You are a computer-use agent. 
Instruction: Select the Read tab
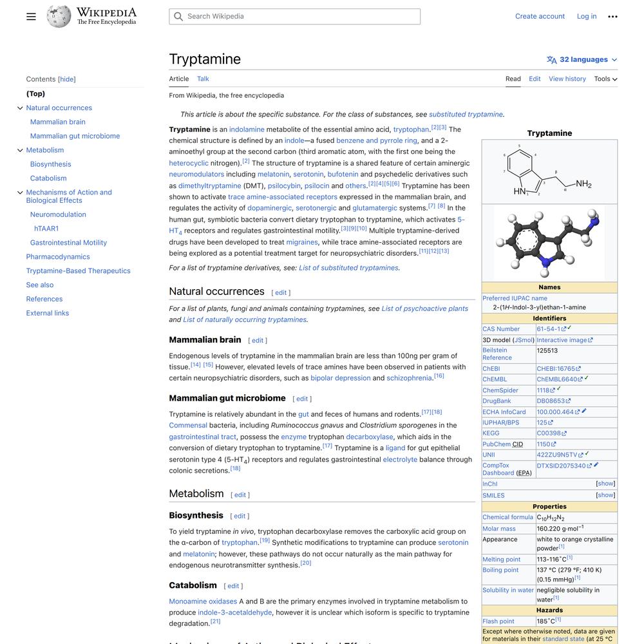[x=513, y=79]
